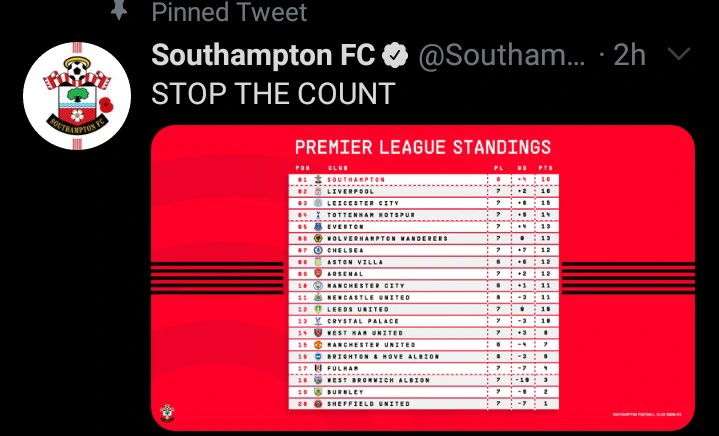
Task: Click the pin icon beside Pinned Tweet
Action: 119,10
